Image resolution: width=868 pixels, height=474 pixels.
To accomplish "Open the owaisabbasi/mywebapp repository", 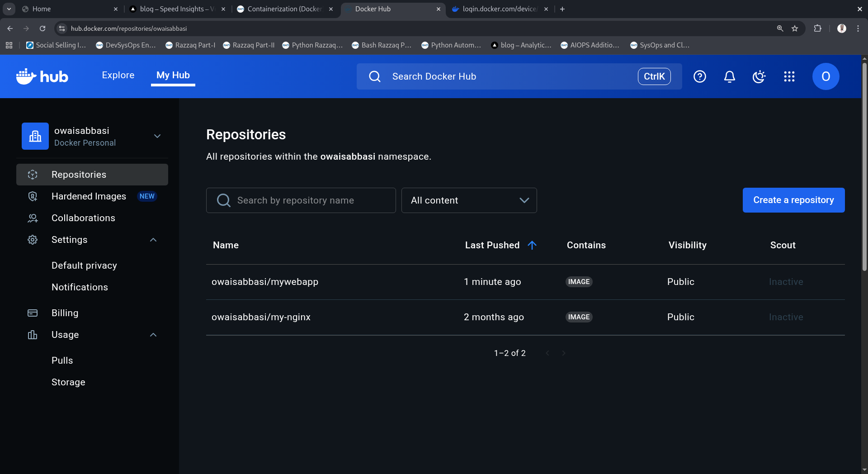I will pos(265,281).
